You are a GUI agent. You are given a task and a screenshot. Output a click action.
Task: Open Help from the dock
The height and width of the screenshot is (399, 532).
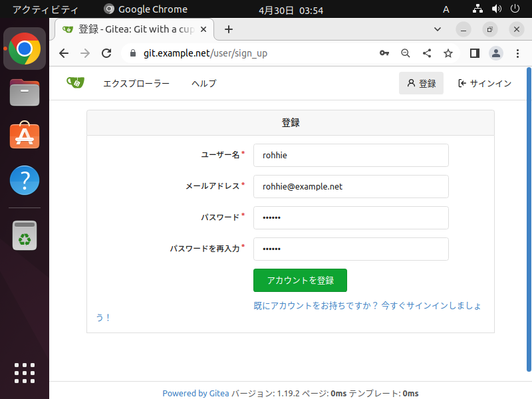point(25,180)
